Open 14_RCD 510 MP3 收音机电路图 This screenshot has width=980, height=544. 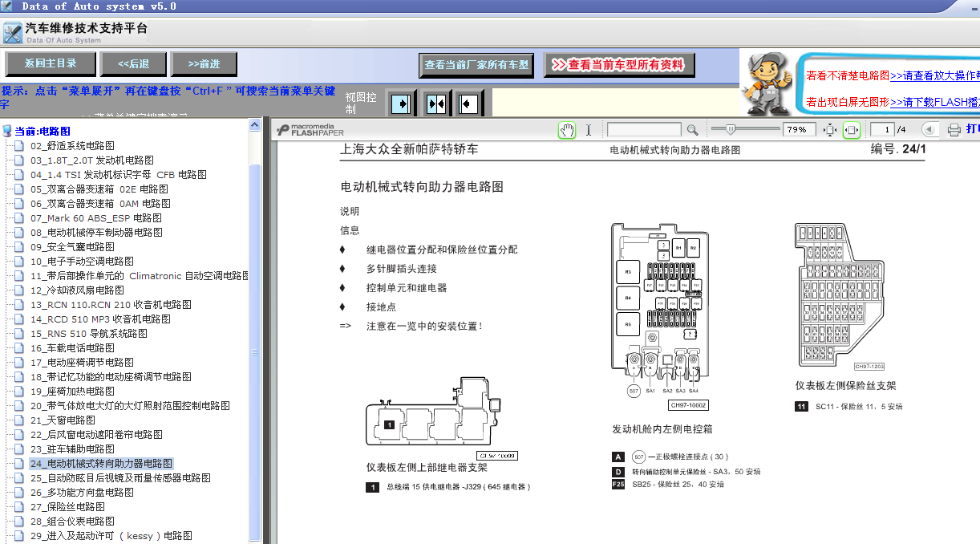100,319
